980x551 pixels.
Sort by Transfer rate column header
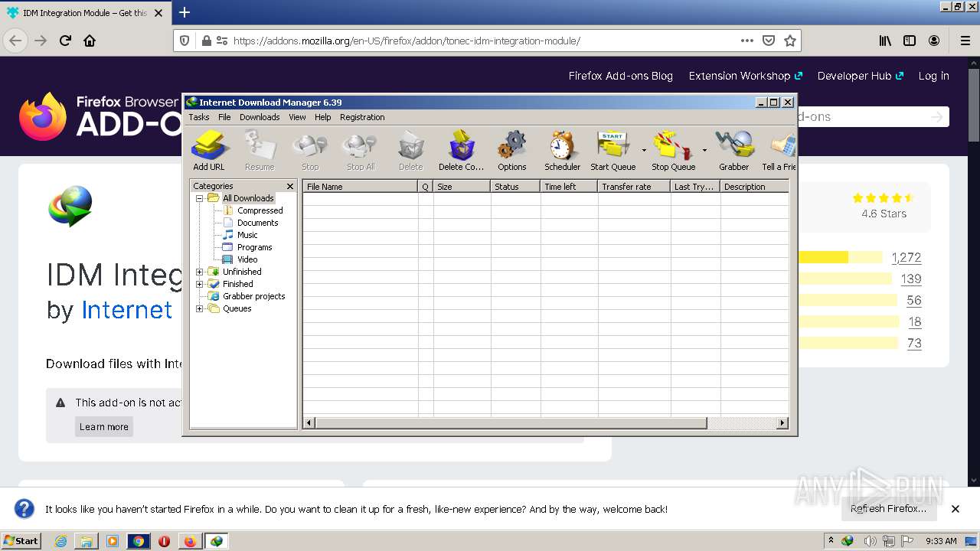pyautogui.click(x=635, y=187)
